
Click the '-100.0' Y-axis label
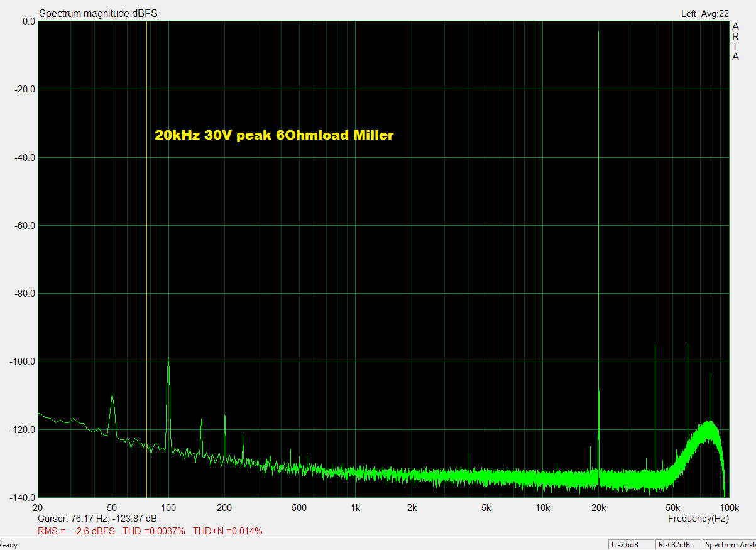(x=23, y=361)
